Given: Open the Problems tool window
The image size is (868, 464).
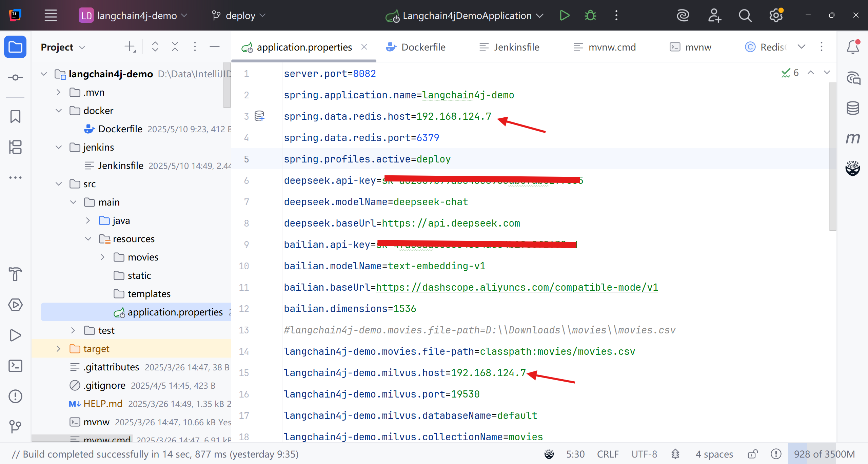Looking at the screenshot, I should coord(15,396).
